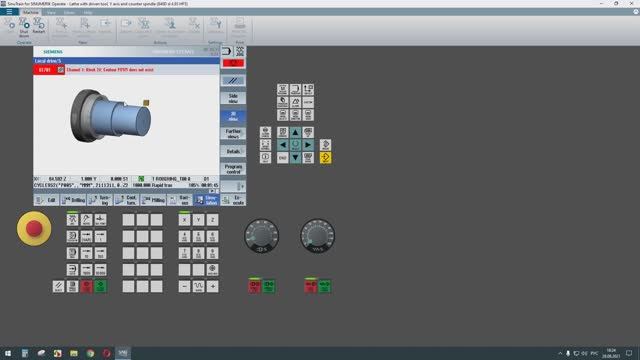Screen dimensions: 640x360
Task: Click the minus direction traverse key
Action: (x=184, y=286)
